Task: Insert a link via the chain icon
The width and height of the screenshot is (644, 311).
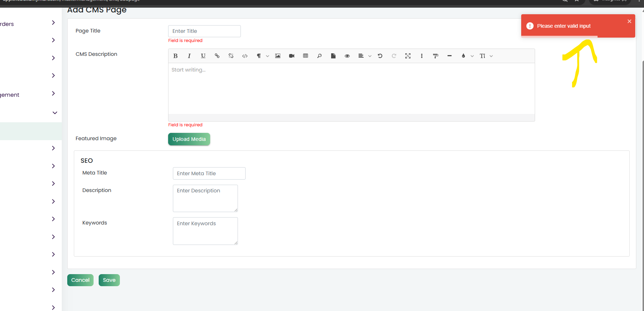Action: (x=217, y=56)
